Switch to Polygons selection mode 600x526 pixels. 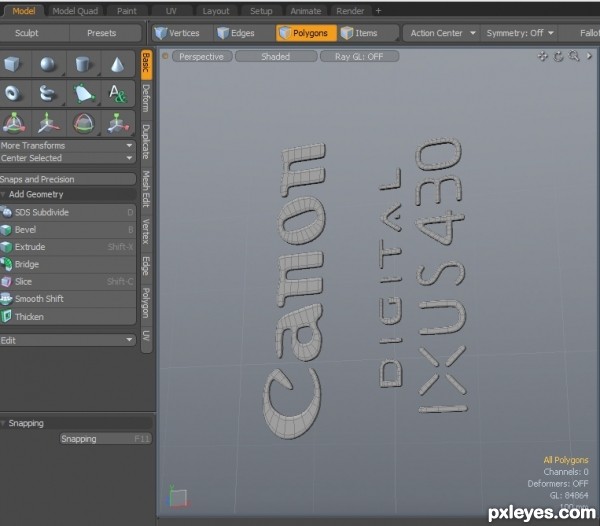click(x=306, y=33)
